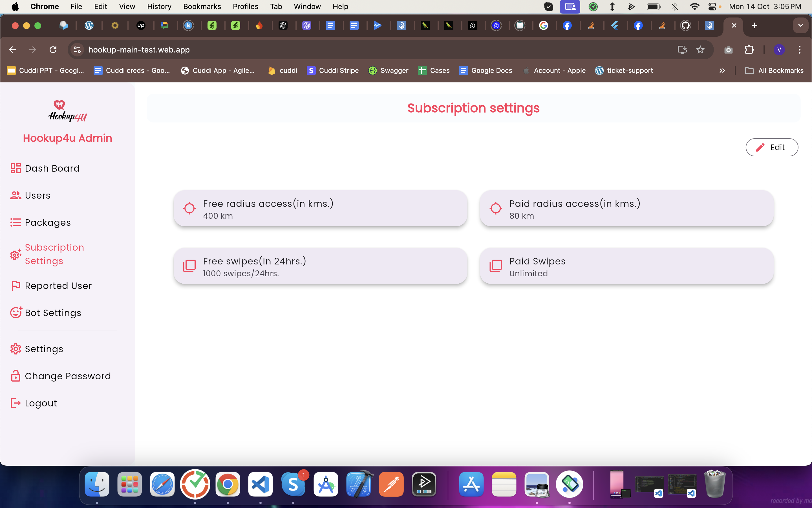This screenshot has width=812, height=508.
Task: Switch to the WordPress tab
Action: click(x=89, y=25)
